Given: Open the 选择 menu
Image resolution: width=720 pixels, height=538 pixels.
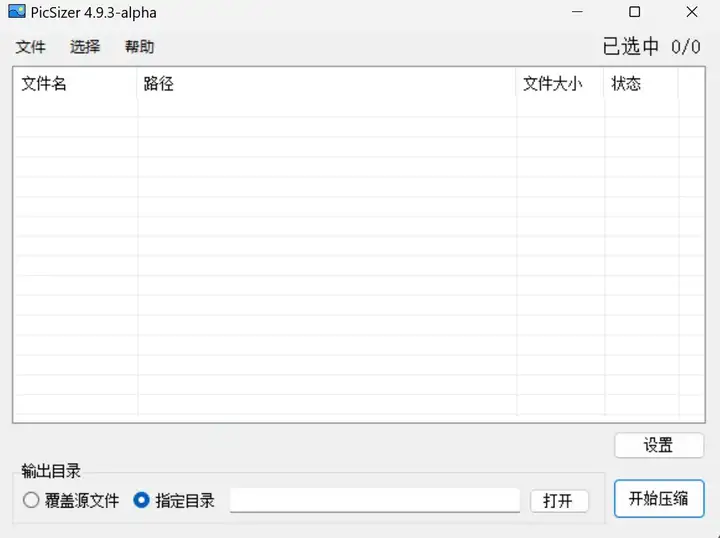Looking at the screenshot, I should pos(85,47).
